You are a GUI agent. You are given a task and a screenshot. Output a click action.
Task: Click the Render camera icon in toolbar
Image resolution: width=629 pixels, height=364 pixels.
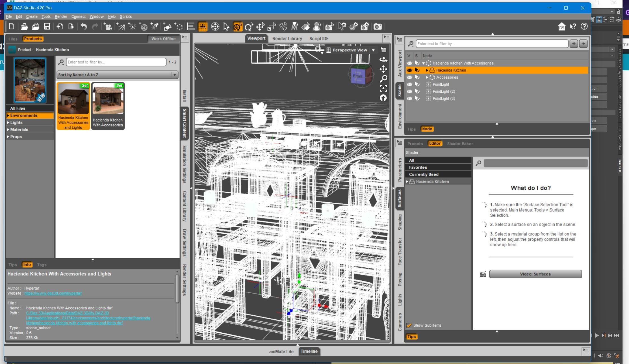click(x=378, y=27)
